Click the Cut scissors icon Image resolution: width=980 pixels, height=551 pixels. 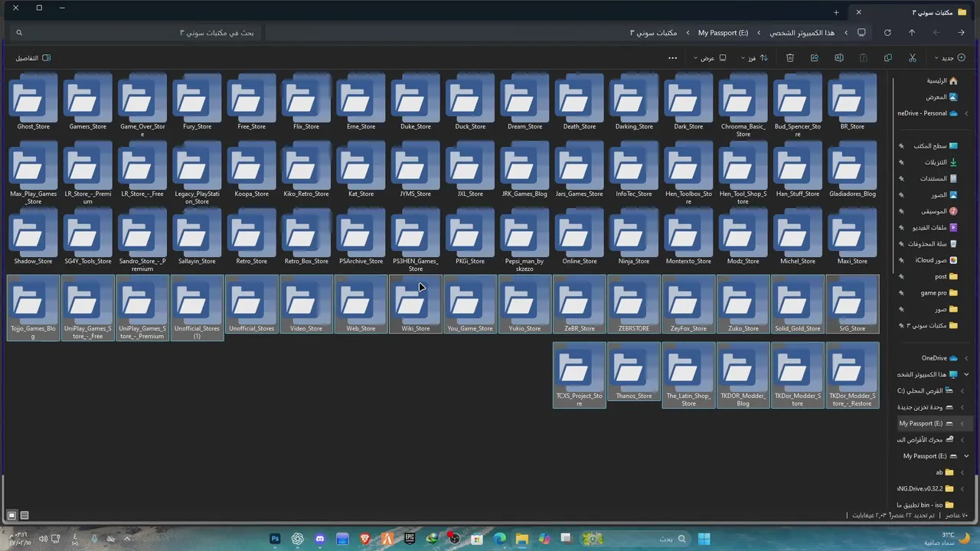pos(913,58)
